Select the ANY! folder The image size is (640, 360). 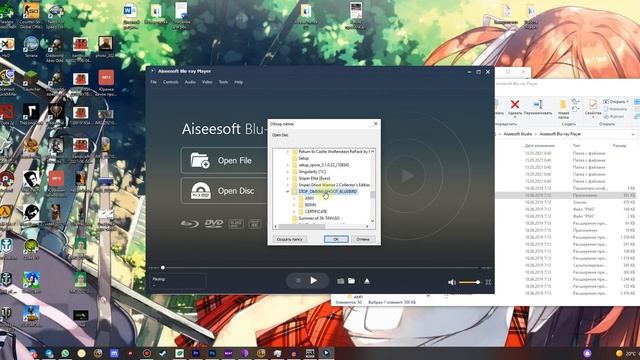(x=309, y=198)
